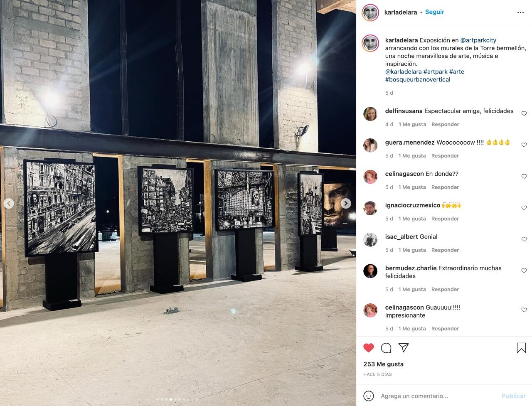The image size is (532, 406).
Task: Like bermudez.charlie's comment heart icon
Action: click(x=524, y=271)
